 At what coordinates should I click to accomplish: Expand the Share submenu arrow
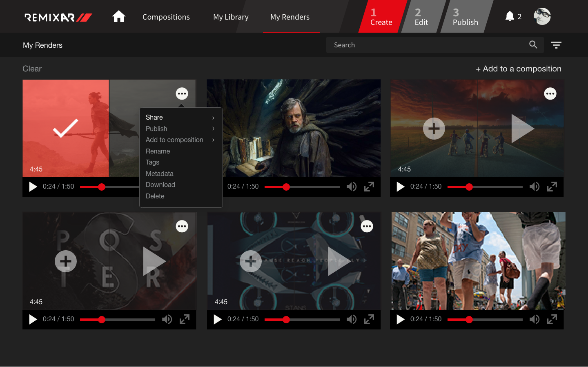(x=213, y=118)
